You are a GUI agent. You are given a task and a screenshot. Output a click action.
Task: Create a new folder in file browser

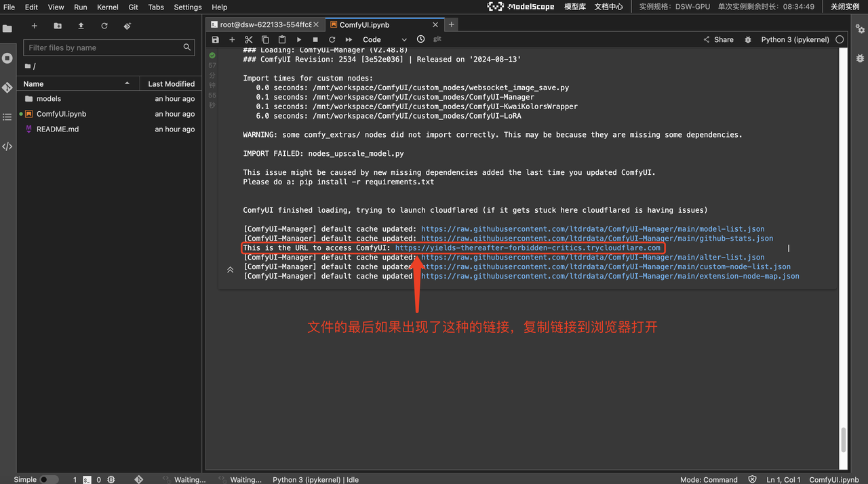click(x=58, y=26)
